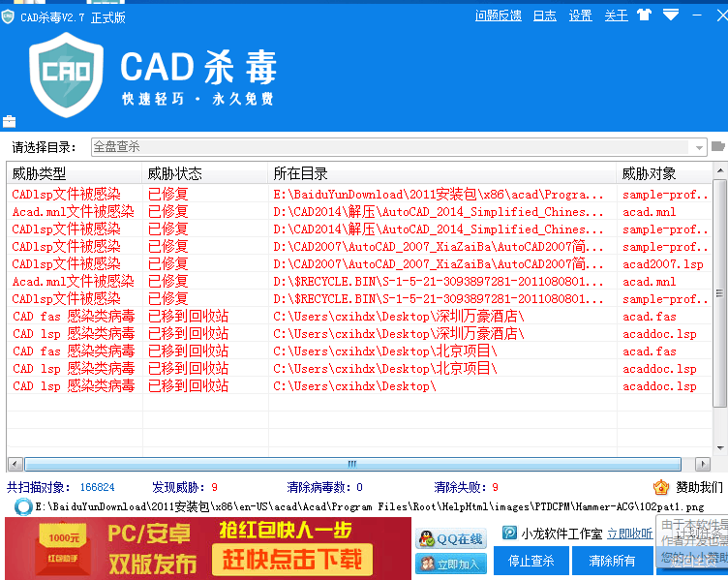
Task: Open the 设置 settings menu
Action: coord(580,15)
